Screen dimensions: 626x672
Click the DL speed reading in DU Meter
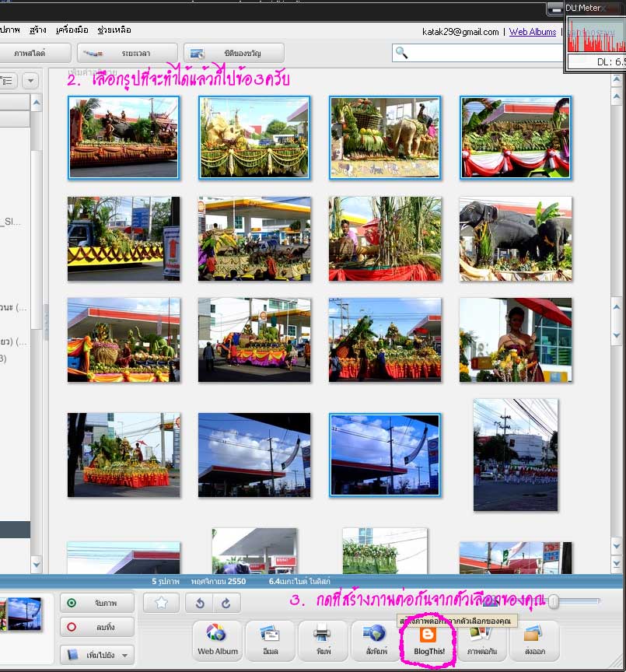pyautogui.click(x=611, y=61)
